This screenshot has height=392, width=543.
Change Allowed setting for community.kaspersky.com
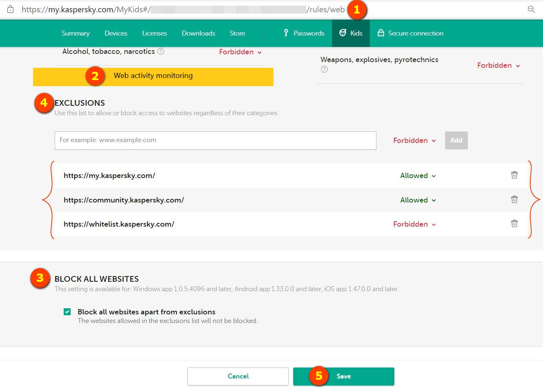point(418,200)
